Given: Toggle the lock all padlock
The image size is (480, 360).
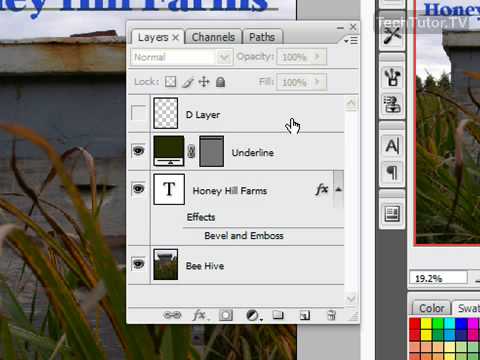Looking at the screenshot, I should point(220,82).
